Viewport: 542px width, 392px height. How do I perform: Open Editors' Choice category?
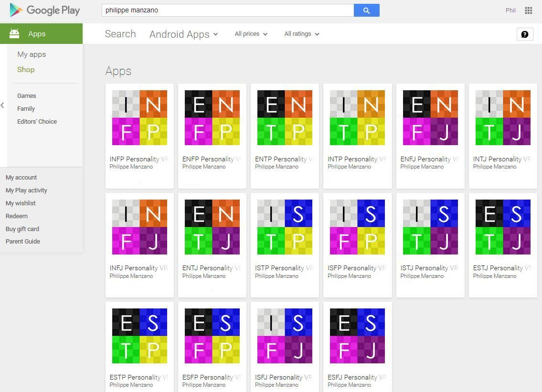(x=37, y=121)
